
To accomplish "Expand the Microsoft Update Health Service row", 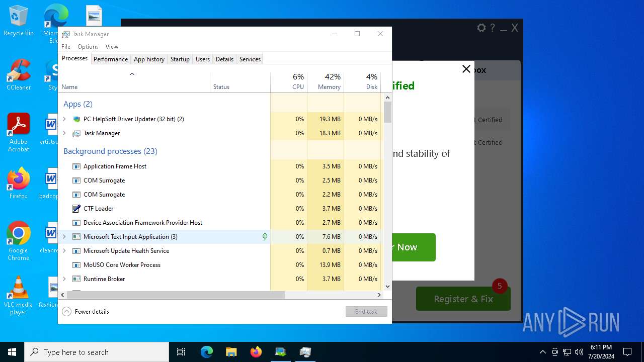I will coord(64,251).
